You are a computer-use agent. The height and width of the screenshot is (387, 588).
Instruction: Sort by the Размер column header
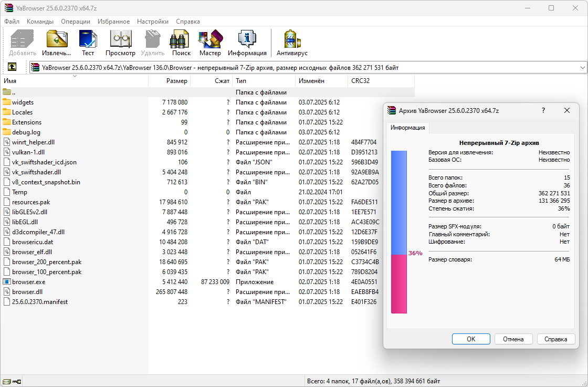click(170, 81)
